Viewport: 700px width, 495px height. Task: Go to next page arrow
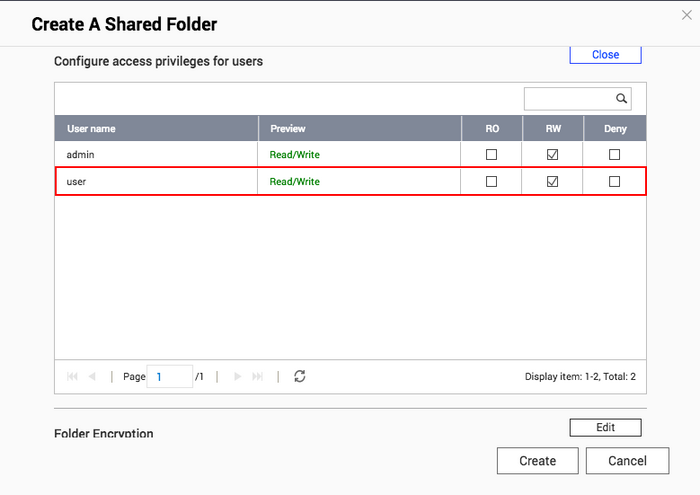click(x=238, y=376)
